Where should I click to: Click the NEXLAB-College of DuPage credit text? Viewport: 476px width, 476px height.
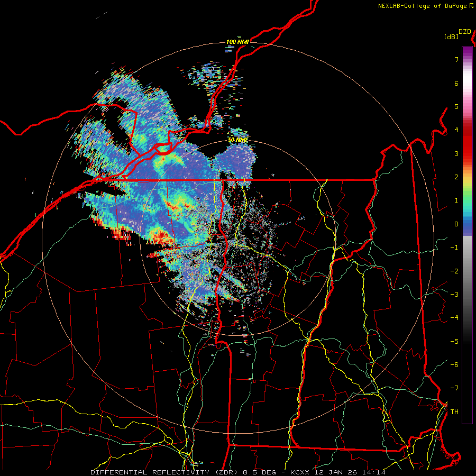point(423,6)
